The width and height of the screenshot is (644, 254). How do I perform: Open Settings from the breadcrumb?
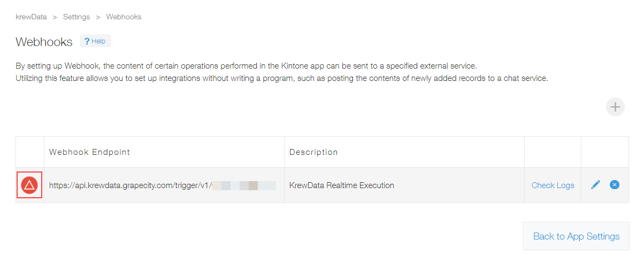click(x=76, y=17)
